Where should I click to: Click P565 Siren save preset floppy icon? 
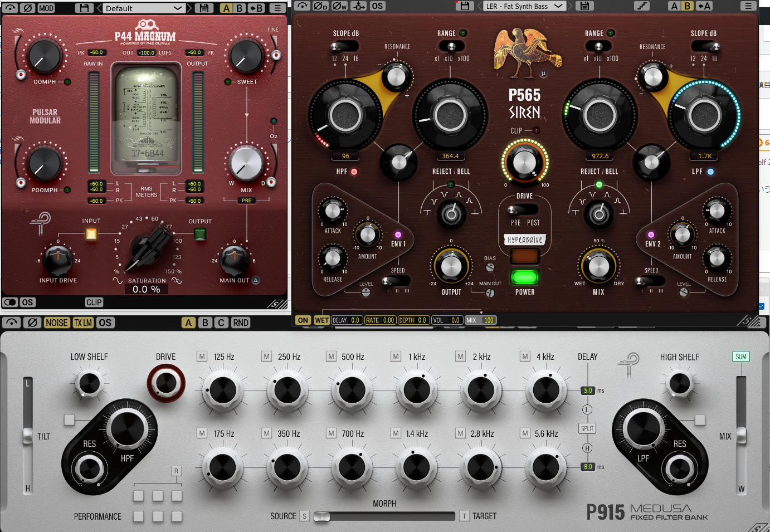click(465, 6)
